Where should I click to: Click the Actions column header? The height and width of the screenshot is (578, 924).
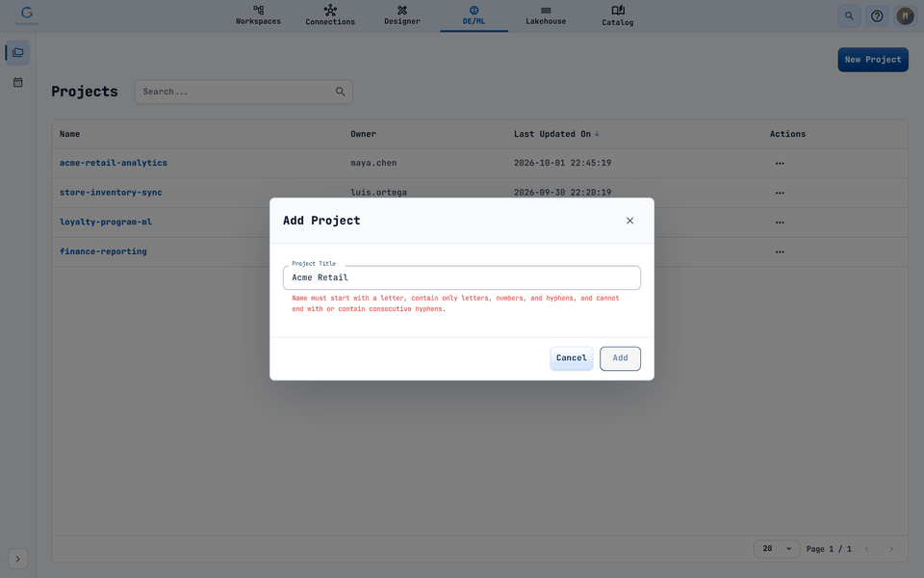(x=787, y=134)
